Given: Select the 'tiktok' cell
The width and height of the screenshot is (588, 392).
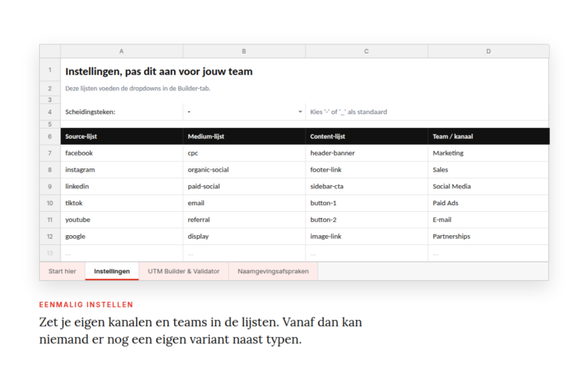Looking at the screenshot, I should [122, 203].
